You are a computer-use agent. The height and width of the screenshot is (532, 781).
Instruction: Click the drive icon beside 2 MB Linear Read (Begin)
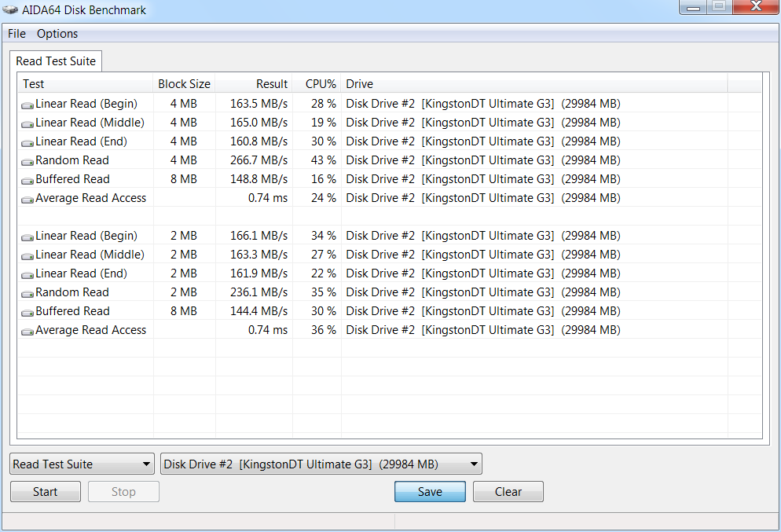[x=27, y=237]
